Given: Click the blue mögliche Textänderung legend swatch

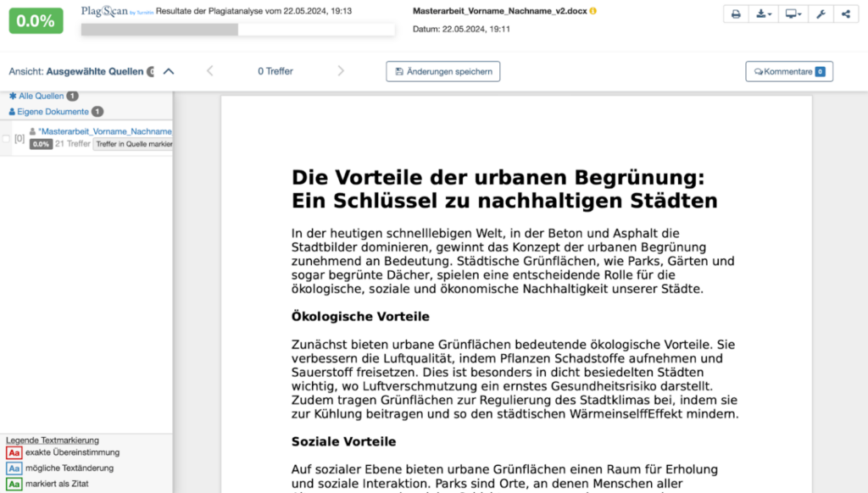Looking at the screenshot, I should pos(14,468).
